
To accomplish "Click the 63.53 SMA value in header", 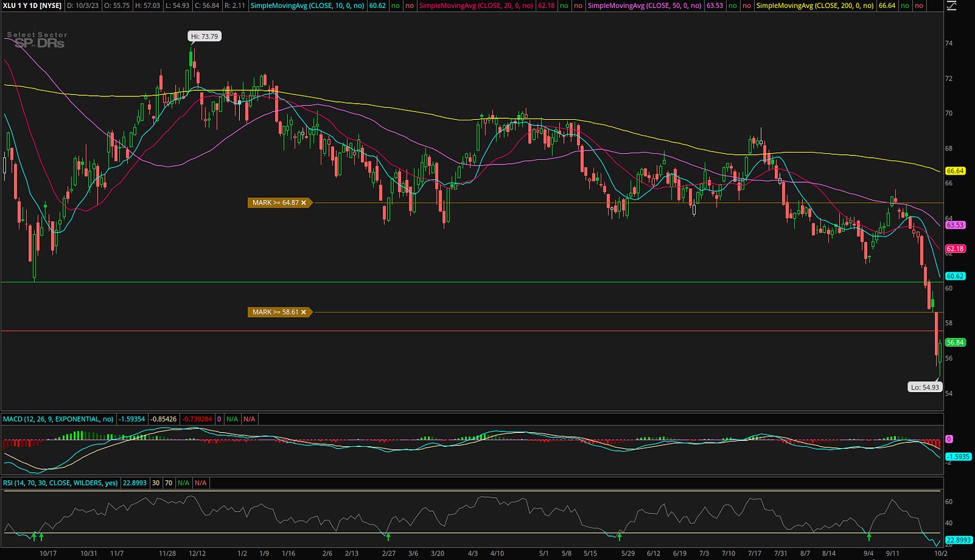I will coord(715,5).
